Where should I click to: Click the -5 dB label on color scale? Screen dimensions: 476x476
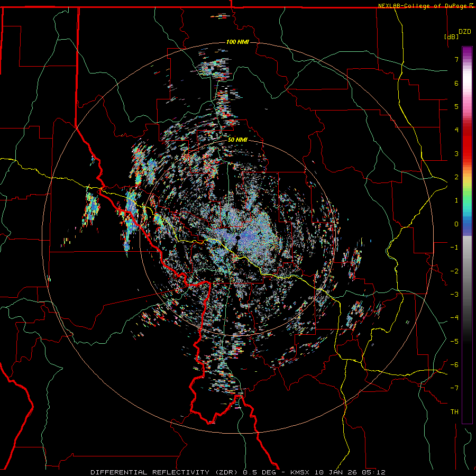[x=454, y=342]
